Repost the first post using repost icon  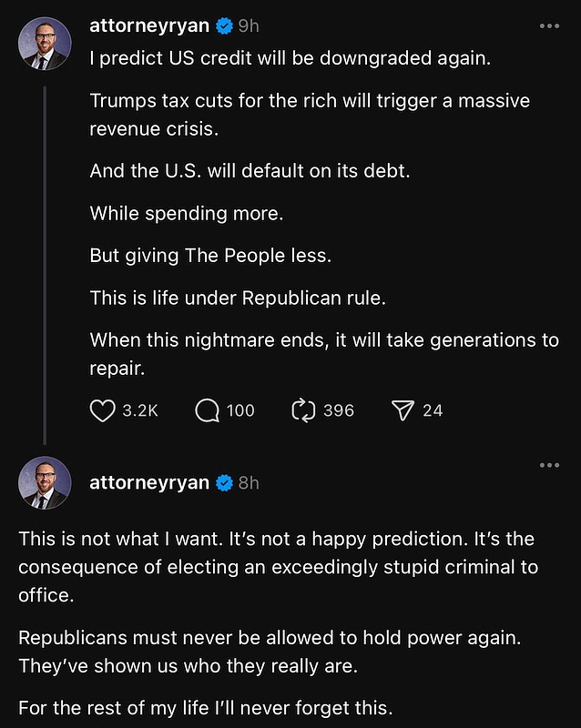(302, 410)
